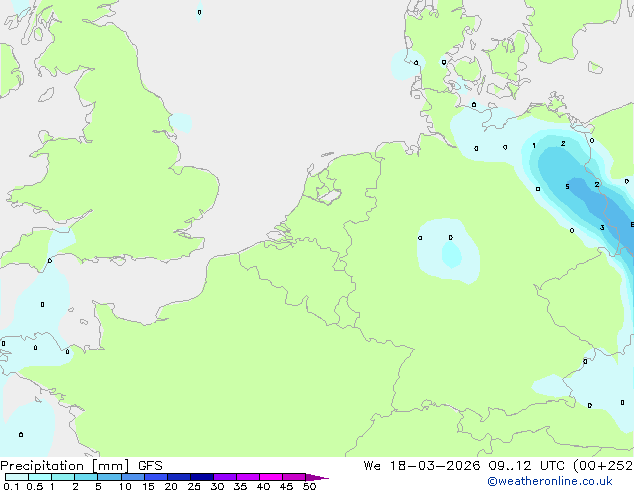Click the map precipitation value "3"
Image resolution: width=634 pixels, height=490 pixels.
click(602, 228)
